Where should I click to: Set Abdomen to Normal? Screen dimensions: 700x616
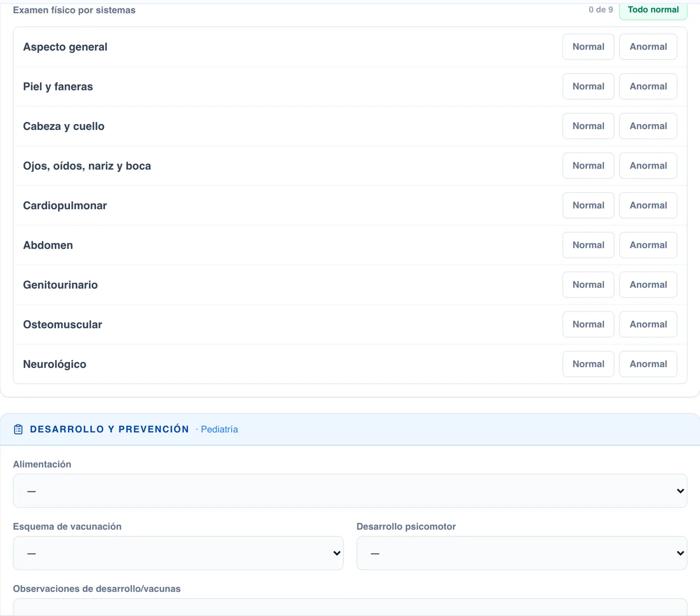(588, 245)
